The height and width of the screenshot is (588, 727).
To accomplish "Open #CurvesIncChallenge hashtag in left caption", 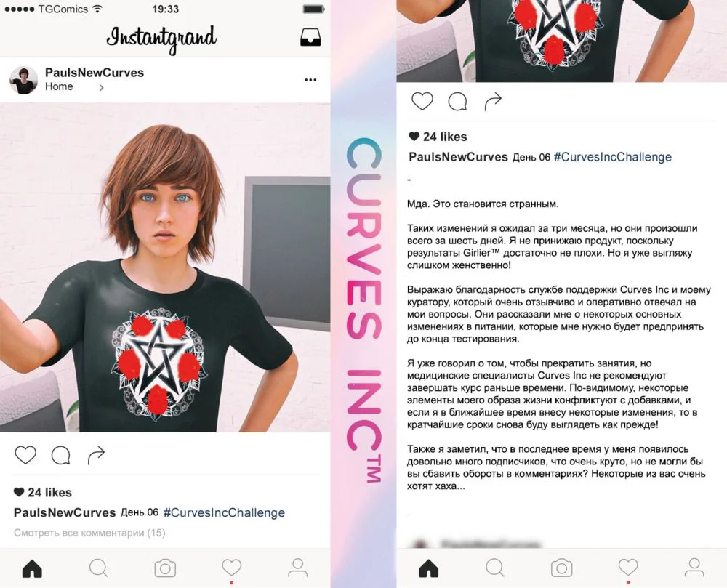I will point(224,512).
